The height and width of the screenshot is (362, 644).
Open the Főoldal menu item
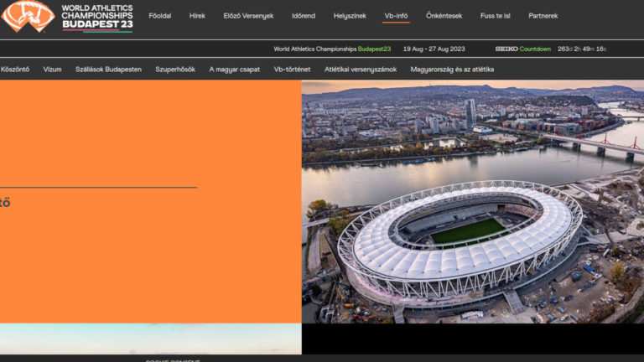159,16
